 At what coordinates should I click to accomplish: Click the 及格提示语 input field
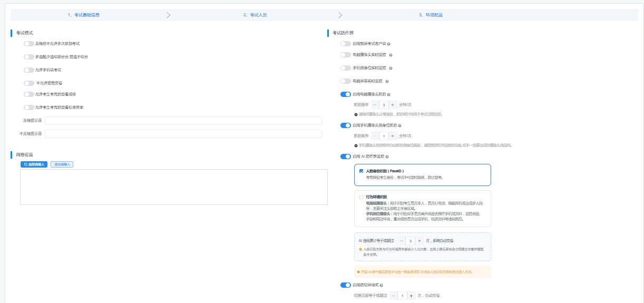[183, 121]
